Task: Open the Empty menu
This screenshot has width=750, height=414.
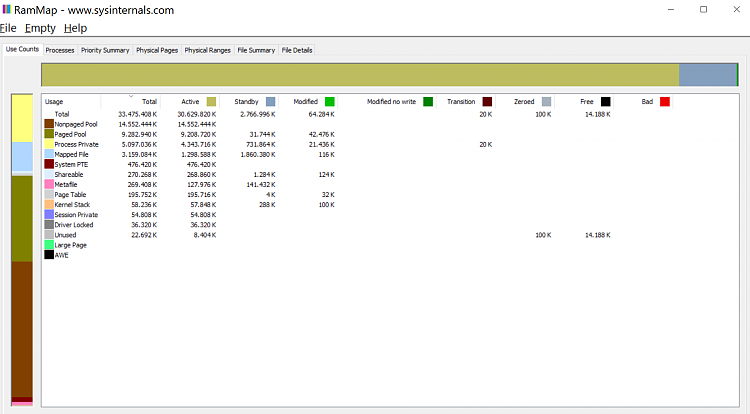Action: tap(40, 28)
